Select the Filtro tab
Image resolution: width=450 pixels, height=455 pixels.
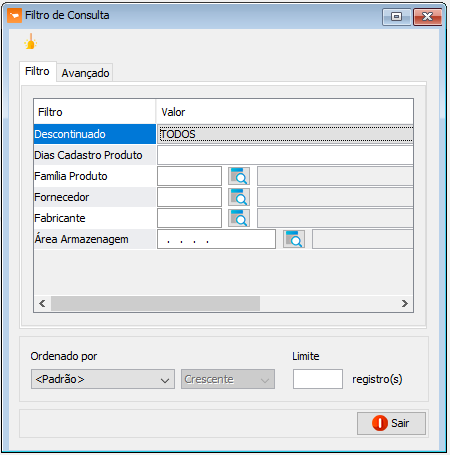click(x=37, y=71)
